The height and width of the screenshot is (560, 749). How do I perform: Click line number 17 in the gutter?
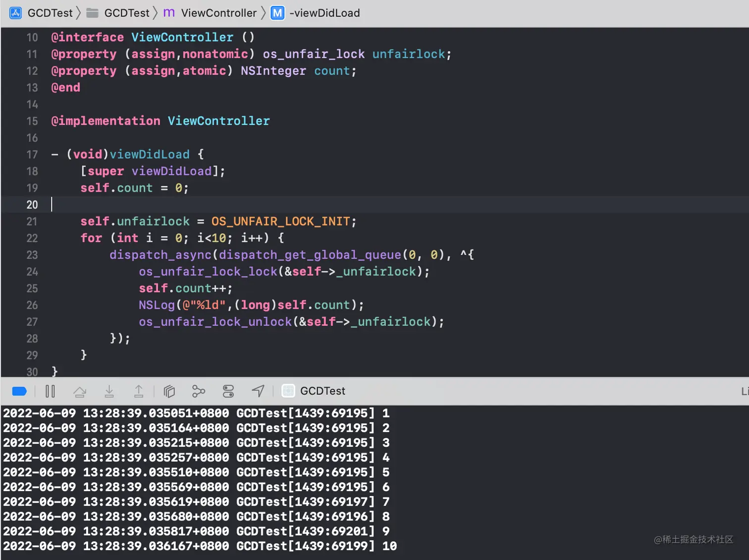pos(32,154)
